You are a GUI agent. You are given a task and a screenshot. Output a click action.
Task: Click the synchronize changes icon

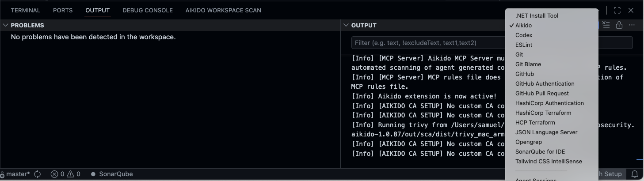(38, 174)
